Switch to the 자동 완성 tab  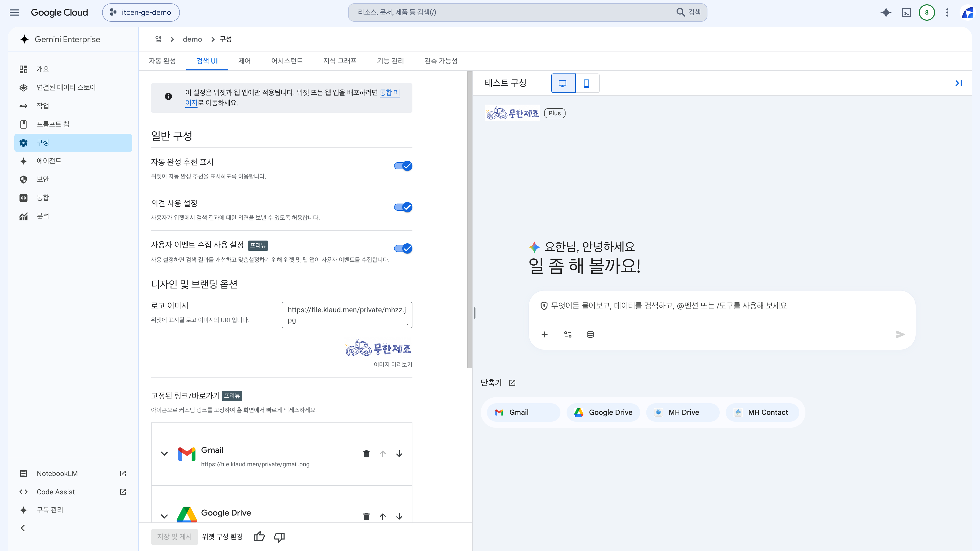pyautogui.click(x=163, y=61)
